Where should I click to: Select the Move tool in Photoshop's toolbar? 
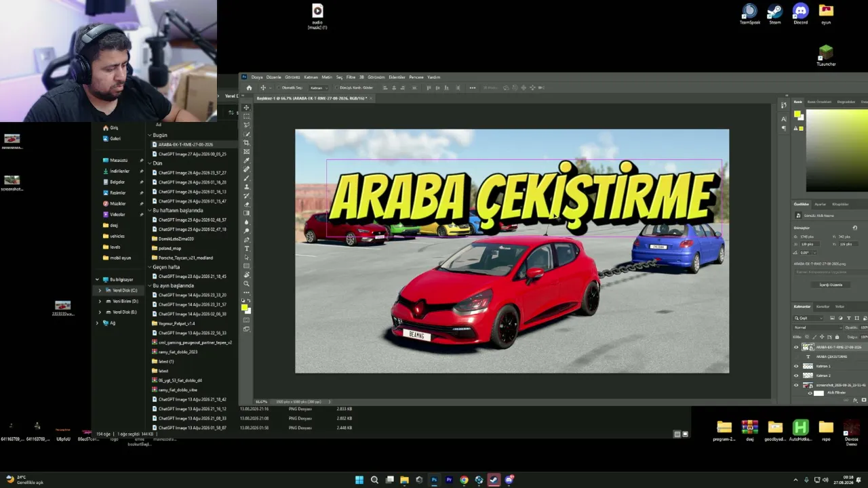tap(246, 108)
